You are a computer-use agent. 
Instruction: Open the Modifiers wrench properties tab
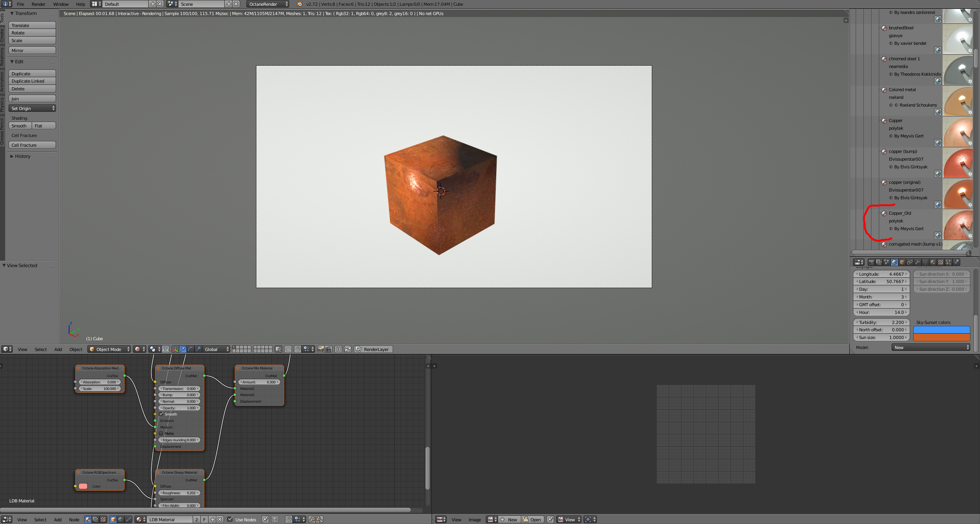coord(917,262)
